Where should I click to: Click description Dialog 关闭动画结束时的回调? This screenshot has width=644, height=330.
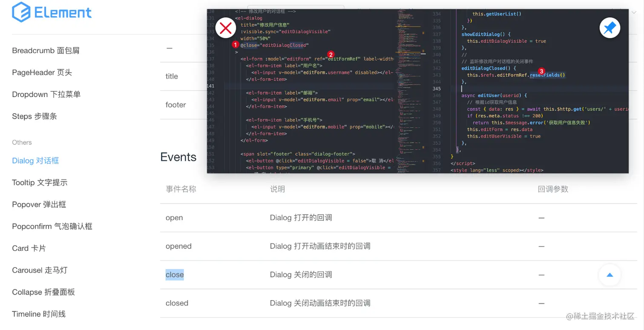[320, 303]
